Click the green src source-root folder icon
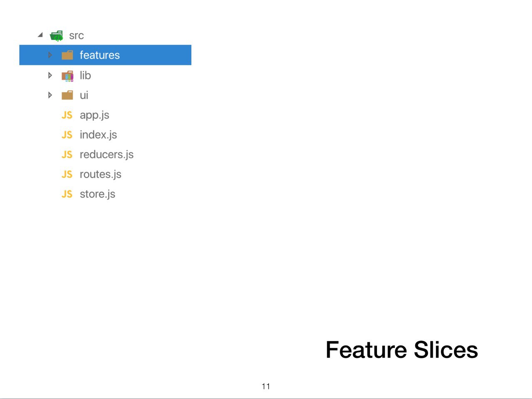This screenshot has width=532, height=399. pos(57,36)
